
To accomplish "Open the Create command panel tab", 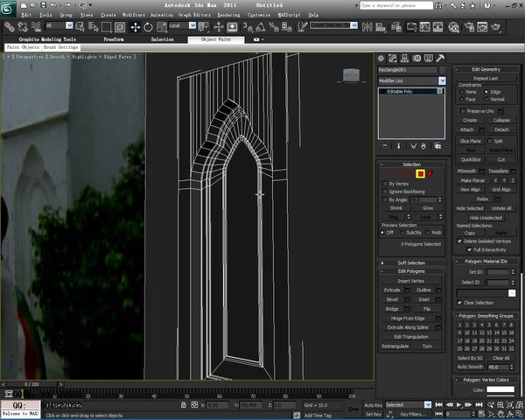I will (x=381, y=59).
